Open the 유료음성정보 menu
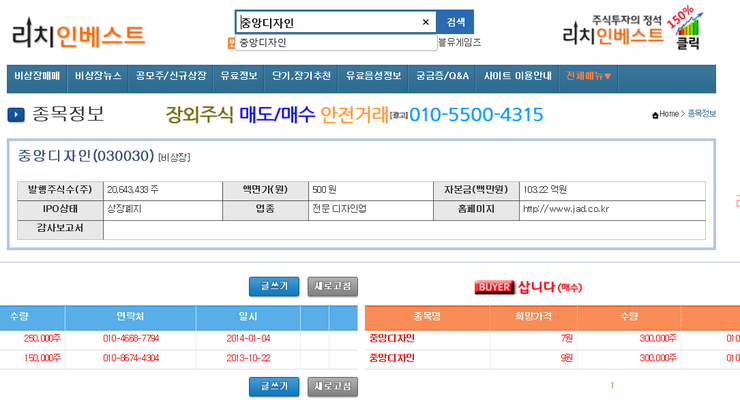This screenshot has width=740, height=409. click(x=373, y=76)
